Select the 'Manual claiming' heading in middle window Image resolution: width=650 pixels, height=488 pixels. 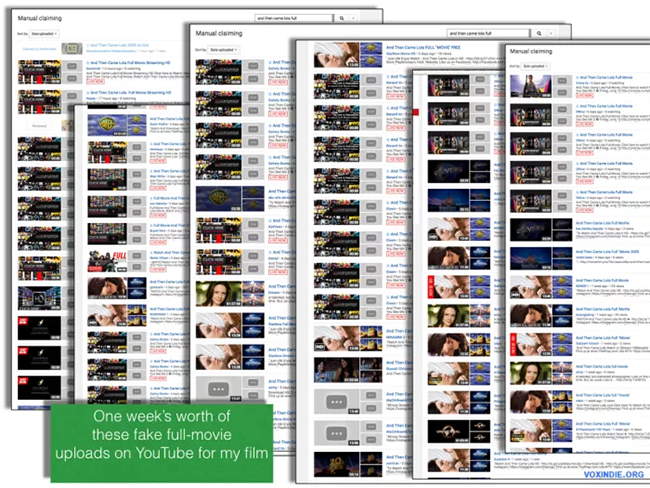(x=219, y=33)
